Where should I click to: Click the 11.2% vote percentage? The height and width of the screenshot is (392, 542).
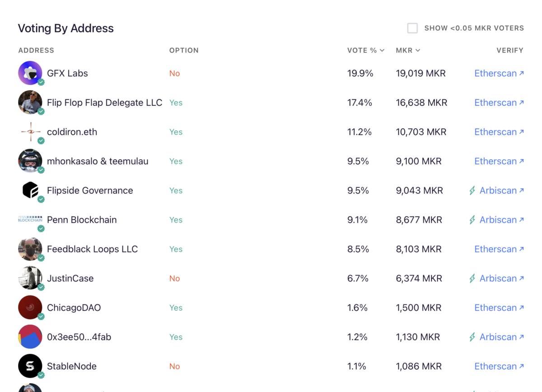point(359,132)
